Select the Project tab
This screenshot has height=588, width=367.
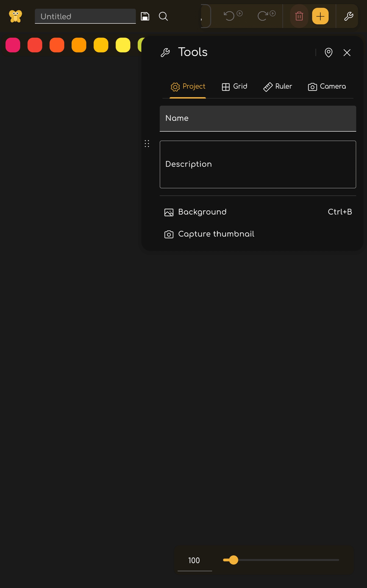tap(188, 87)
